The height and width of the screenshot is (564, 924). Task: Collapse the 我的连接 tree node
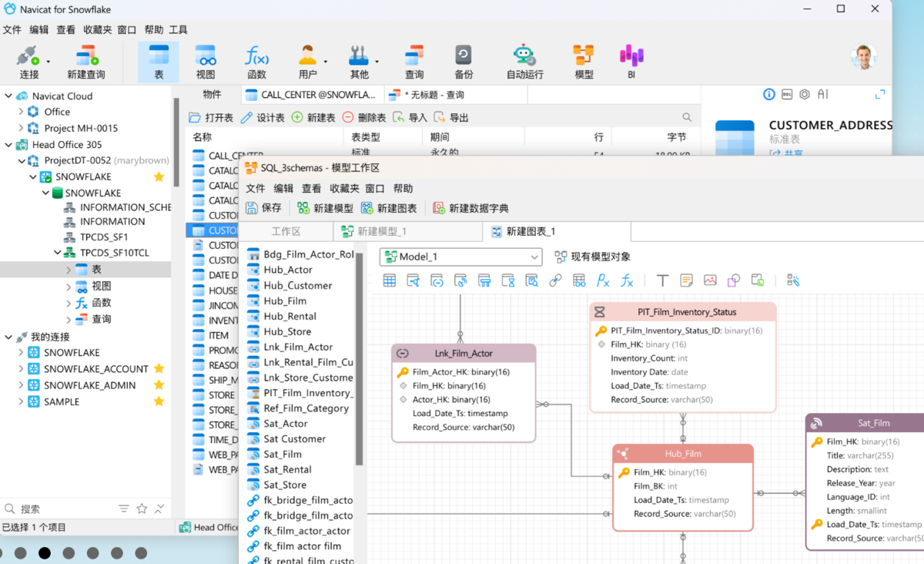(8, 337)
